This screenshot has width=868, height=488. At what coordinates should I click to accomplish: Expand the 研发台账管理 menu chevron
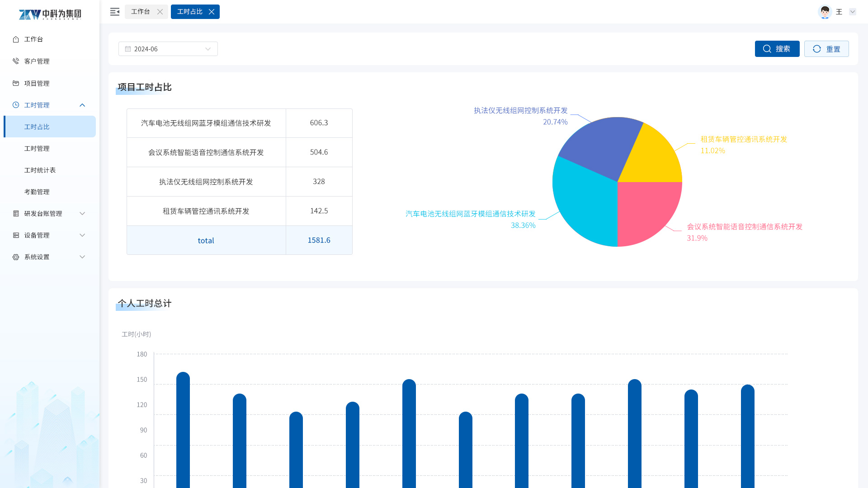tap(82, 213)
